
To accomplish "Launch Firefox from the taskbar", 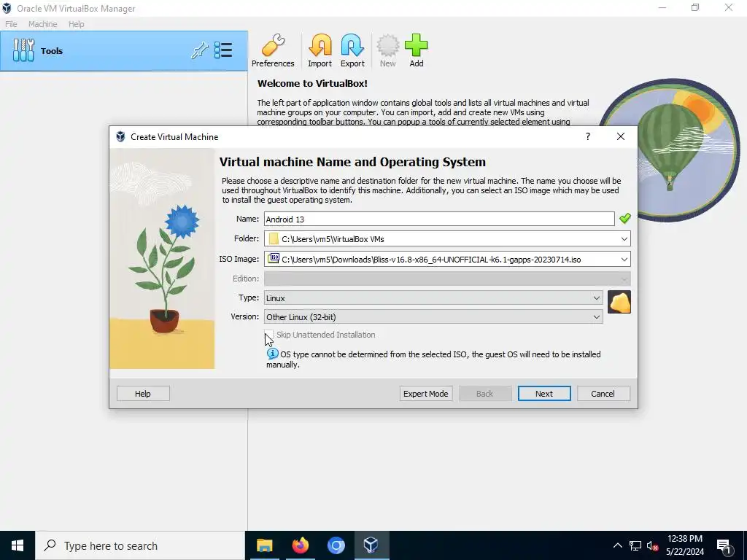I will point(300,545).
